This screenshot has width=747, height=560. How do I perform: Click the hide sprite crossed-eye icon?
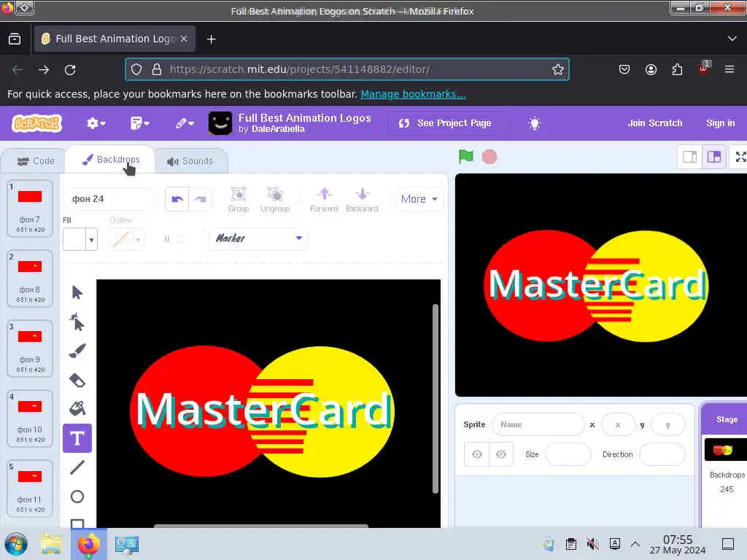pos(500,454)
